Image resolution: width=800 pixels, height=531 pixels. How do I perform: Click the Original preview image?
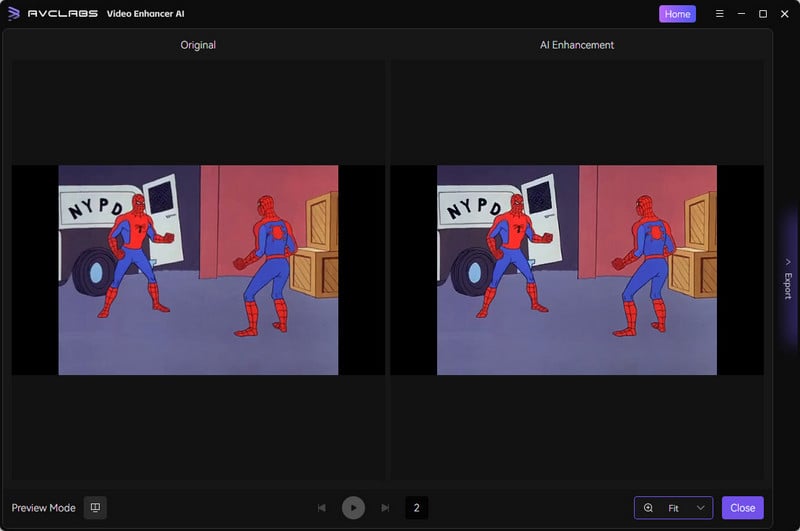coord(198,270)
